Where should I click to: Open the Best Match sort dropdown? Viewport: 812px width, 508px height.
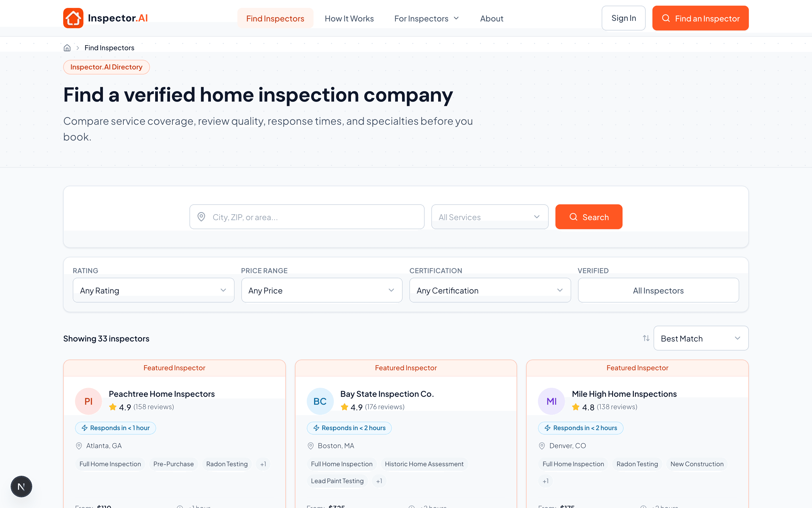coord(701,338)
